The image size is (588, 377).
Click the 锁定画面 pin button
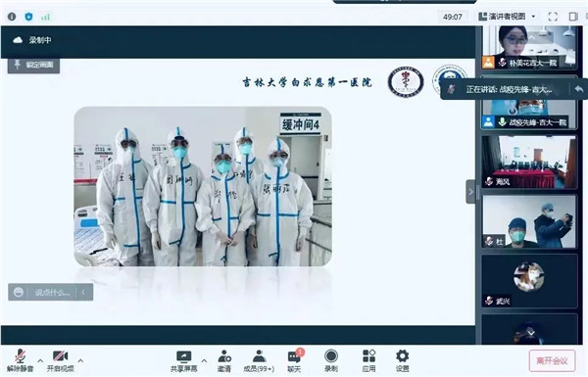point(33,65)
